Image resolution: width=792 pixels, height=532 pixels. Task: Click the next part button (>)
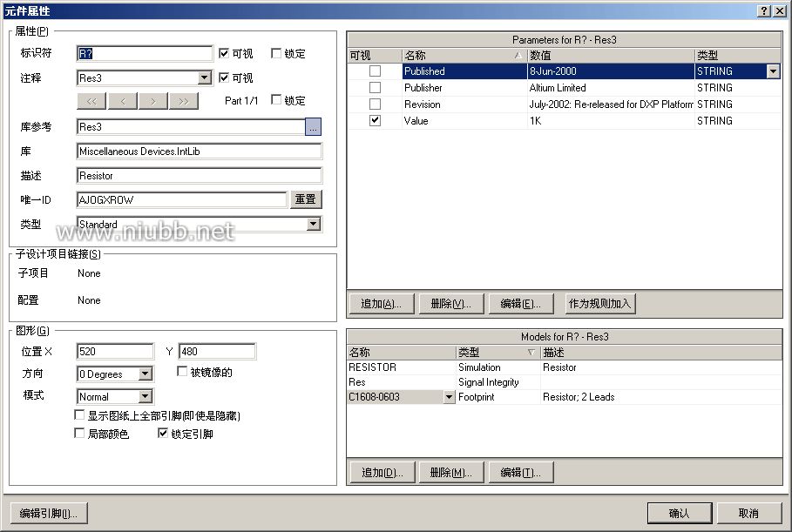coord(152,101)
